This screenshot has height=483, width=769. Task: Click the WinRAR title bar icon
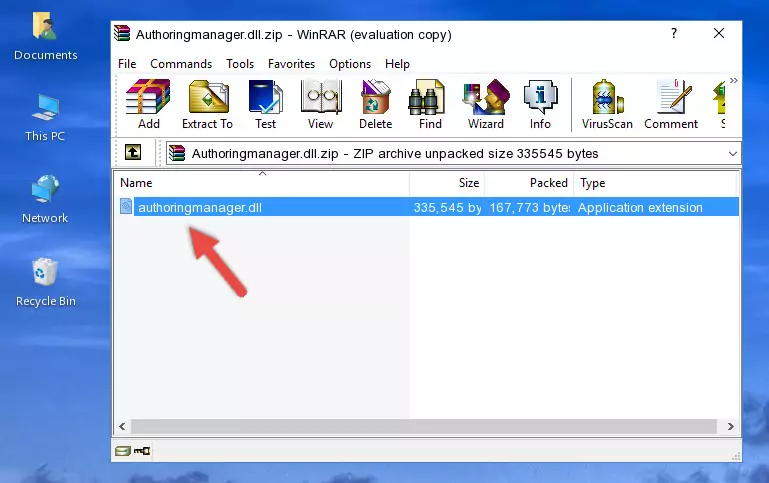122,33
